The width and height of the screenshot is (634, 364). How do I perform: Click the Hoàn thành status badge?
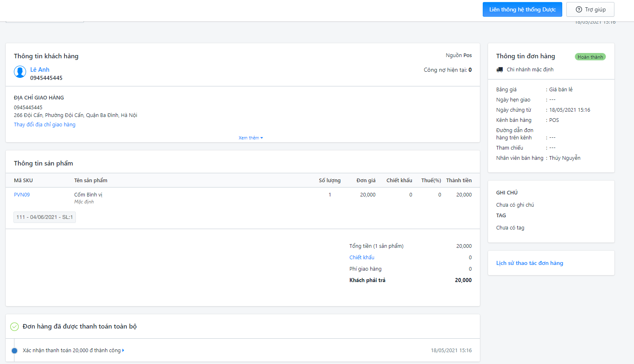[590, 57]
